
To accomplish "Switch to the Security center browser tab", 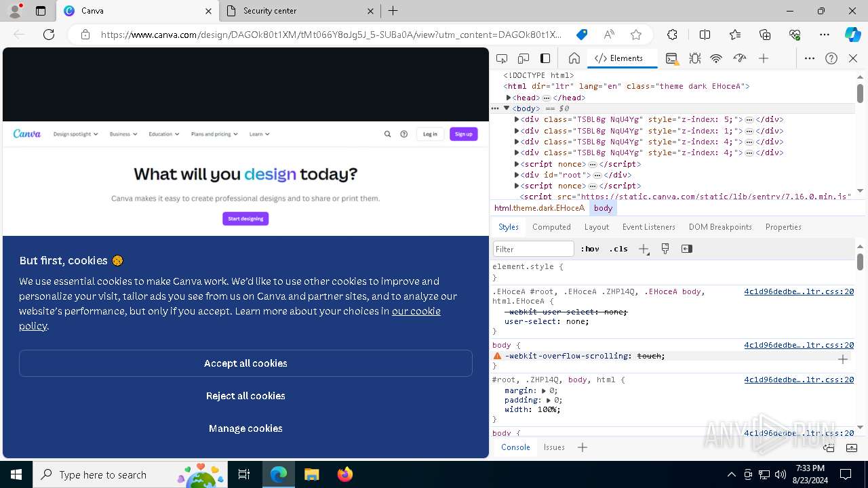I will coord(300,11).
